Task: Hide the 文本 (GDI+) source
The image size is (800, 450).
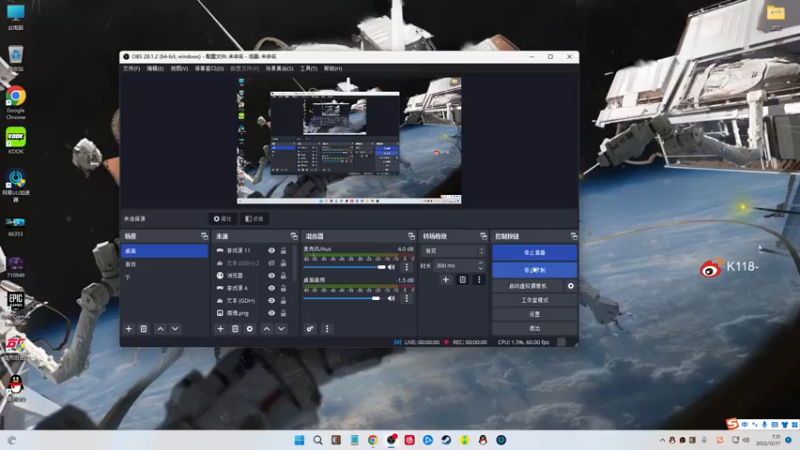Action: tap(271, 301)
